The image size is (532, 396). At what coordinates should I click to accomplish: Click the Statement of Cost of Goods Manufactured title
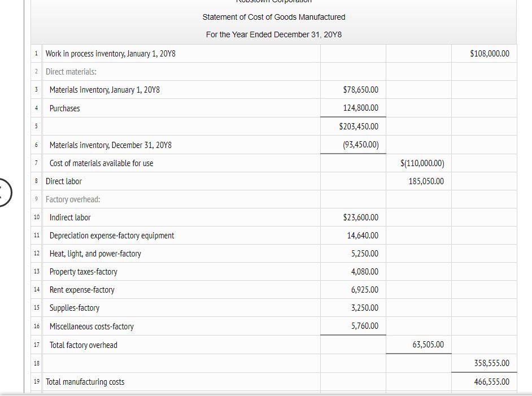click(x=273, y=17)
